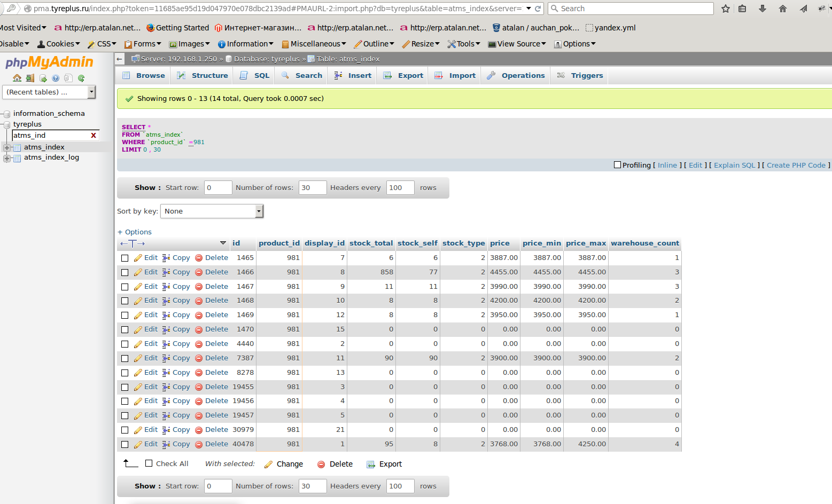Collapse the tyreplus database node
Viewport: 832px width, 504px height.
point(7,124)
